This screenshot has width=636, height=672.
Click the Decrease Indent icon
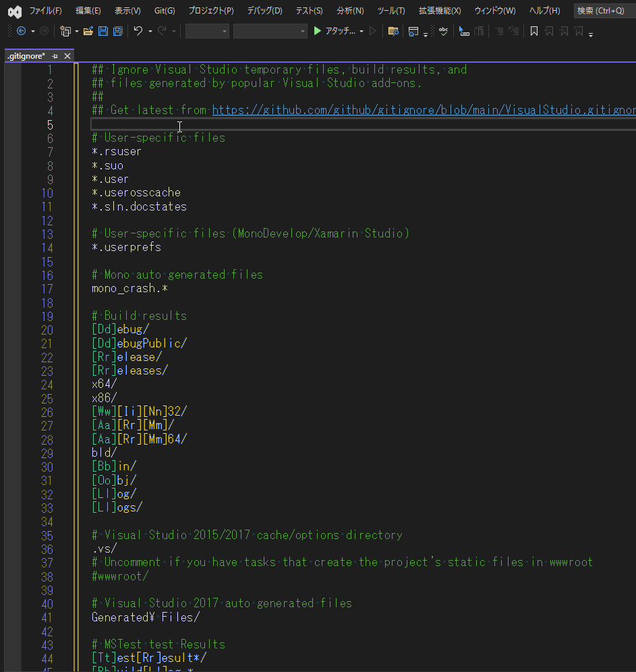[x=499, y=31]
